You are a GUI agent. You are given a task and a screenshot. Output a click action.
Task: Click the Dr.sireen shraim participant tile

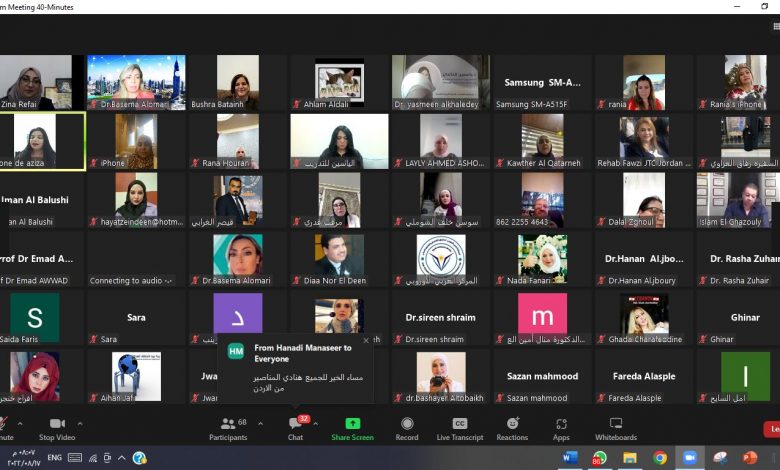coord(441,318)
